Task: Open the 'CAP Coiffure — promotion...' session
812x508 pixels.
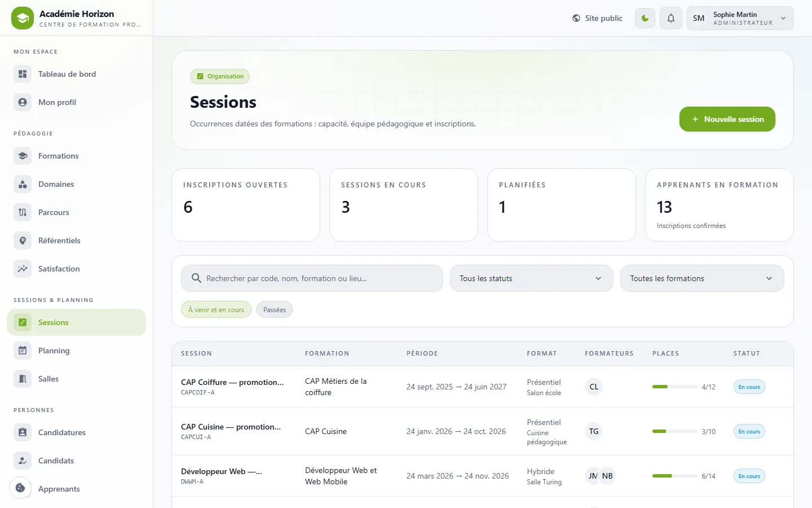Action: [232, 382]
